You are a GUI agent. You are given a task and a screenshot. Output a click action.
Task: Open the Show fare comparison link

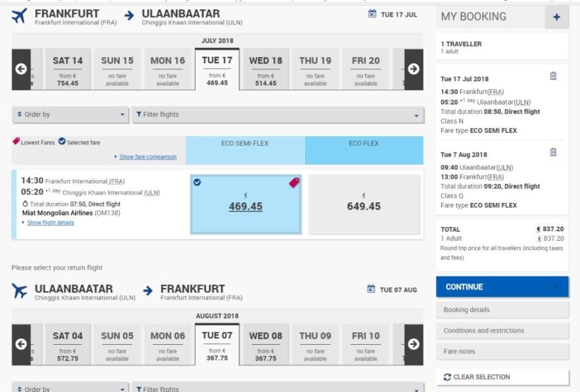pos(148,157)
